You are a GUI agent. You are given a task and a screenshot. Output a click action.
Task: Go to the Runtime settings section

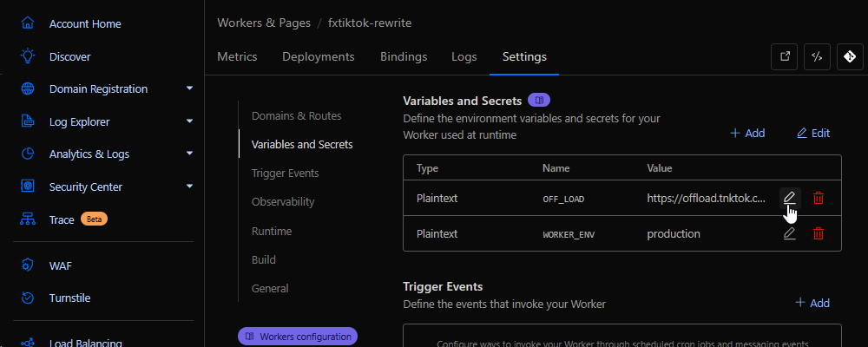click(271, 231)
